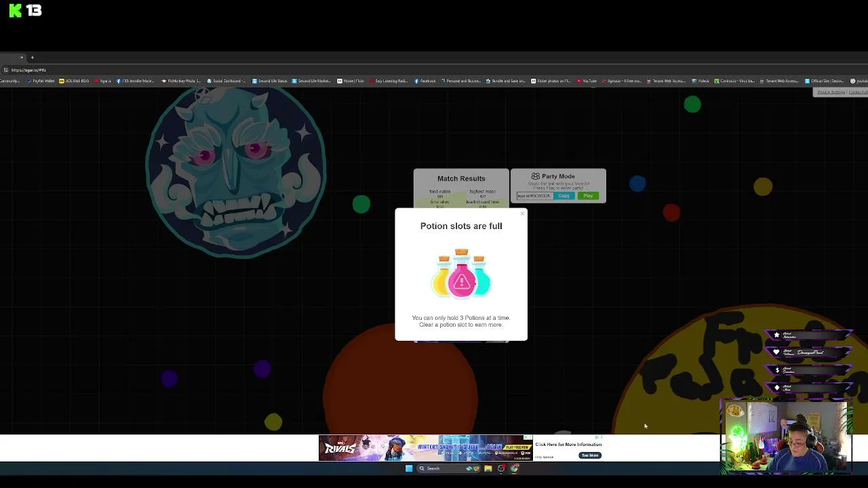Open the Second Life Marketplace bookmark
The width and height of the screenshot is (868, 488).
click(x=312, y=81)
